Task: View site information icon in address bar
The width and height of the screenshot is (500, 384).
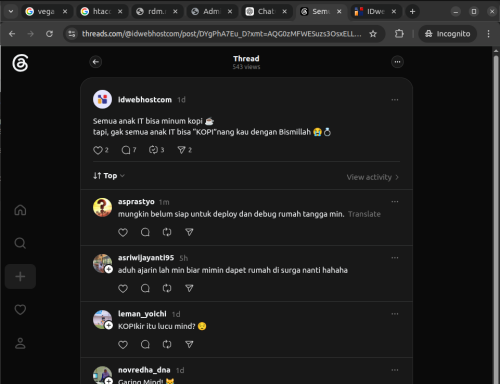Action: click(x=72, y=34)
